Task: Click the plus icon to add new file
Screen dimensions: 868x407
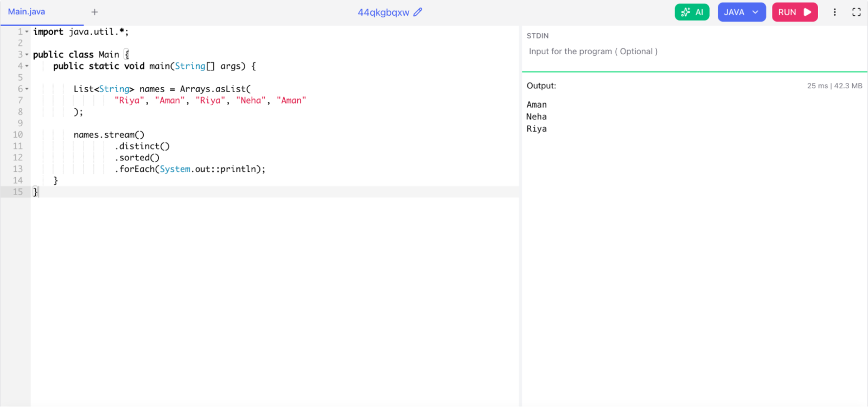Action: coord(94,12)
